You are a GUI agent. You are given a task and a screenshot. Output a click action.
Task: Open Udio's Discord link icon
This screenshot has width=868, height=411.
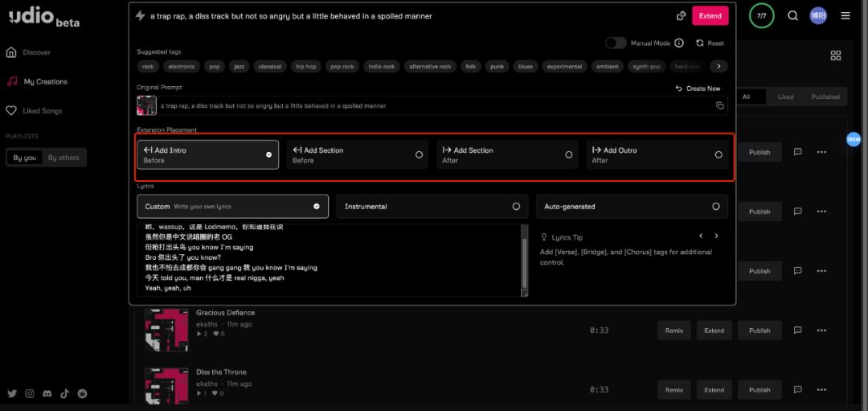47,394
